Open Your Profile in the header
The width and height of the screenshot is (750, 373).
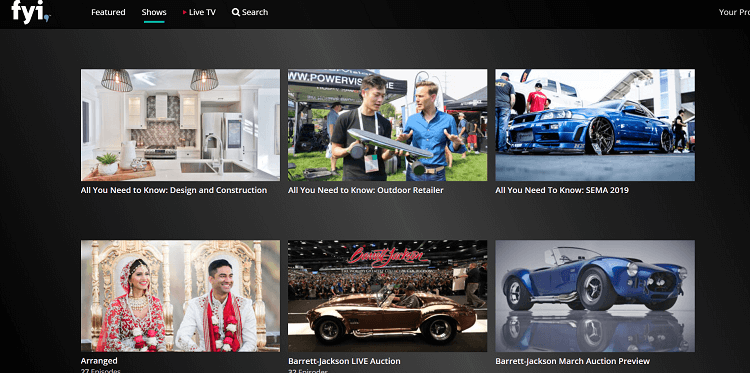pyautogui.click(x=734, y=12)
